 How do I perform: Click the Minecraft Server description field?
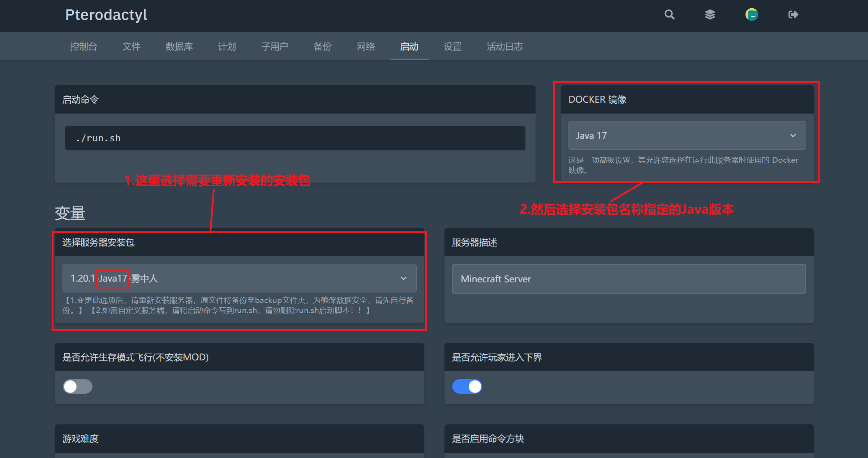click(x=629, y=279)
